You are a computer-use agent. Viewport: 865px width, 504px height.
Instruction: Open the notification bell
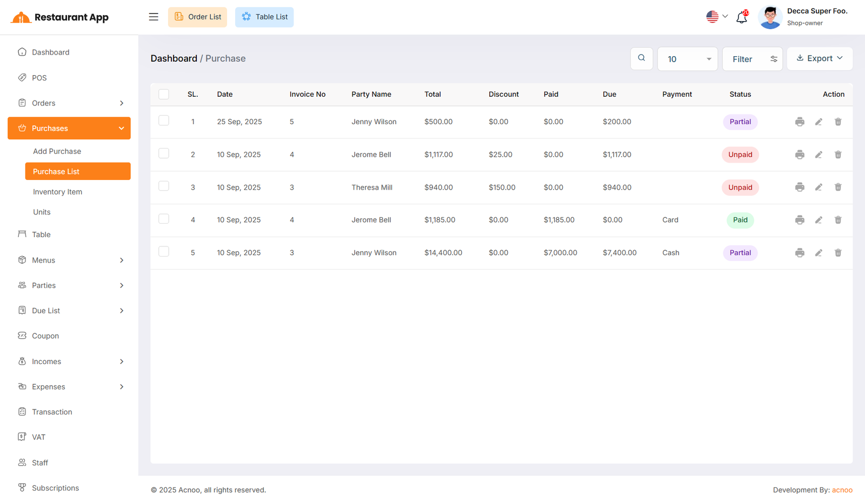tap(741, 18)
